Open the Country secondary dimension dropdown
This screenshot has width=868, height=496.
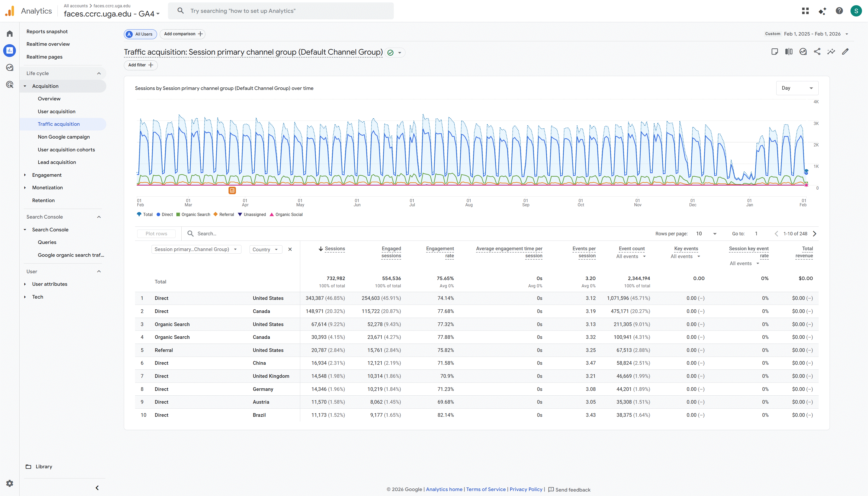click(265, 249)
